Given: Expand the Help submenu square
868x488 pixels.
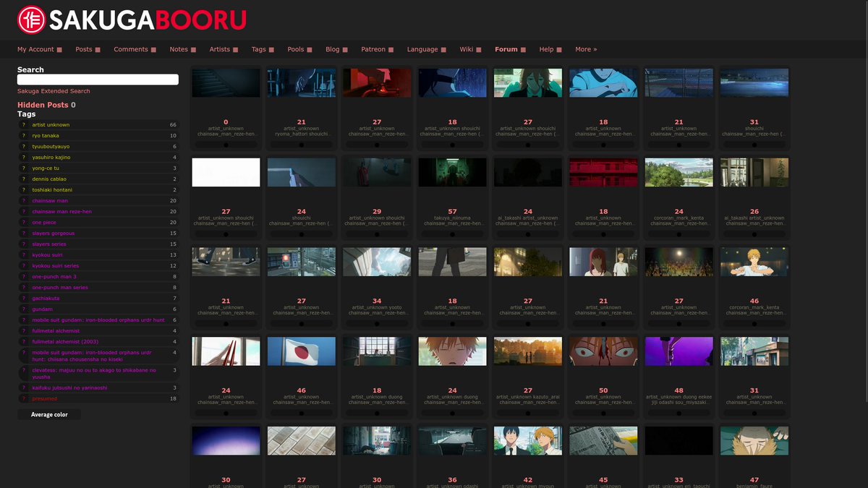Looking at the screenshot, I should coord(559,50).
